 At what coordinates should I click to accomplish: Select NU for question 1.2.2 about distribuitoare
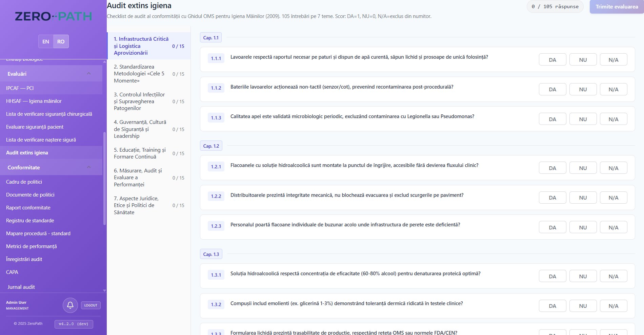click(583, 197)
